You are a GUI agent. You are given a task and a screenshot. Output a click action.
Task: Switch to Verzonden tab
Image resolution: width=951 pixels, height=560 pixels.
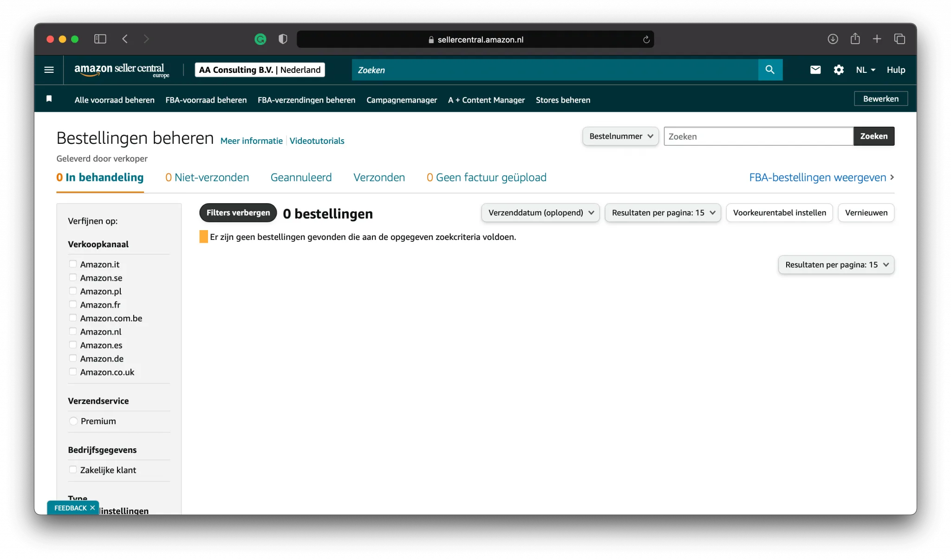coord(379,177)
